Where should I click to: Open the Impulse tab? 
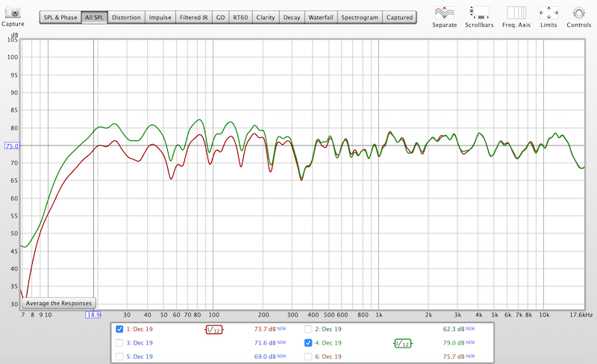pyautogui.click(x=160, y=17)
